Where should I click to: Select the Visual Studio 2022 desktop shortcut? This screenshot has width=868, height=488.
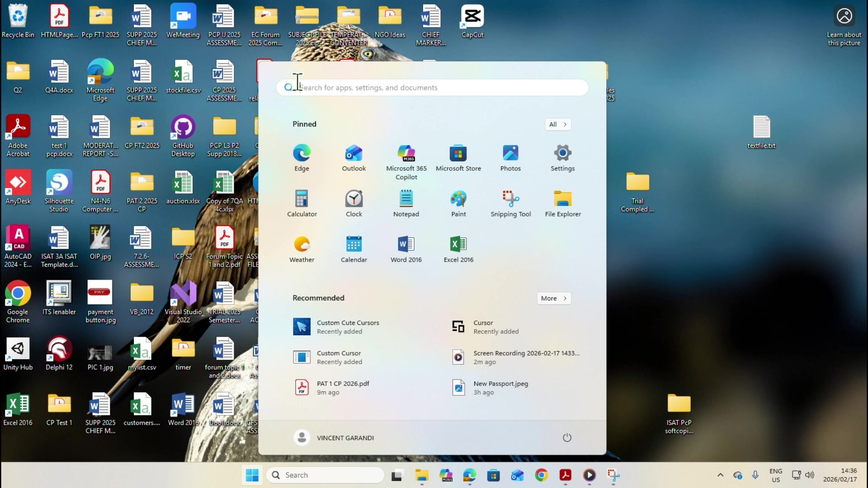[x=183, y=302]
